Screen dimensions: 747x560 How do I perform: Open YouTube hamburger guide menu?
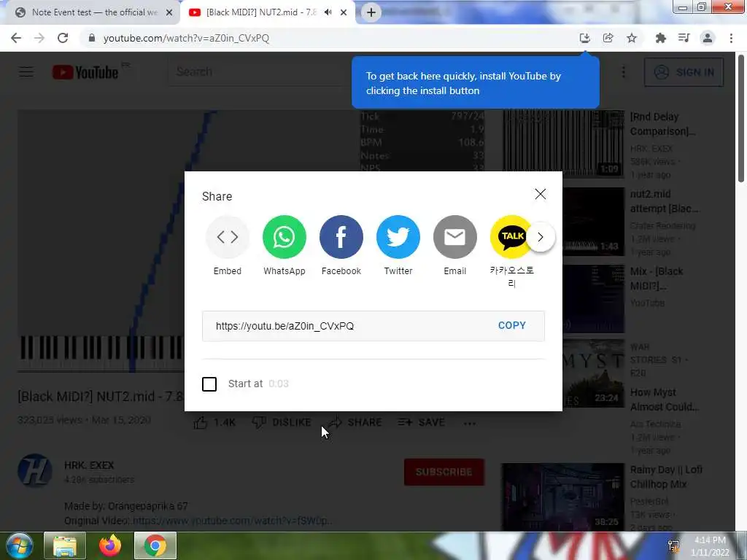26,72
